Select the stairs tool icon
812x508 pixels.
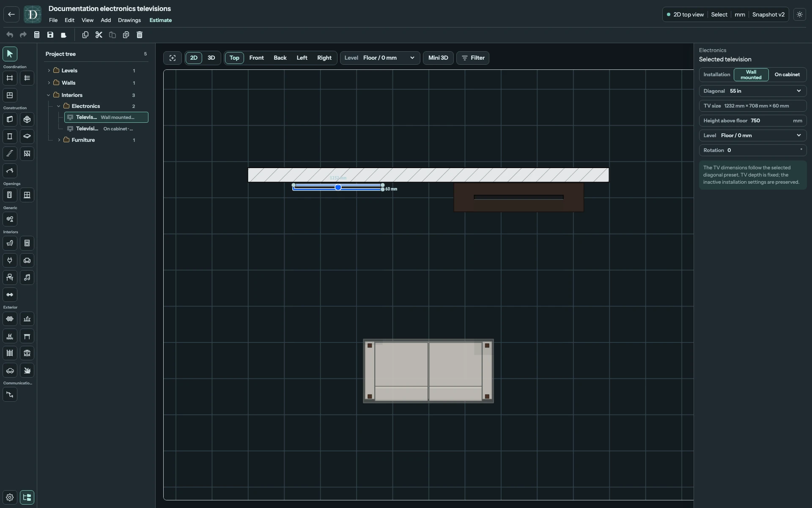tap(10, 153)
